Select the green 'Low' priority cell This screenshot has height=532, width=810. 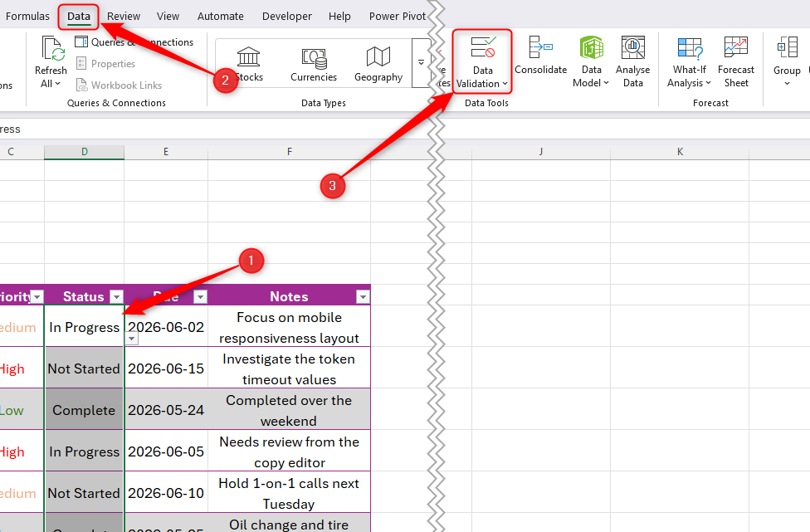[22, 409]
